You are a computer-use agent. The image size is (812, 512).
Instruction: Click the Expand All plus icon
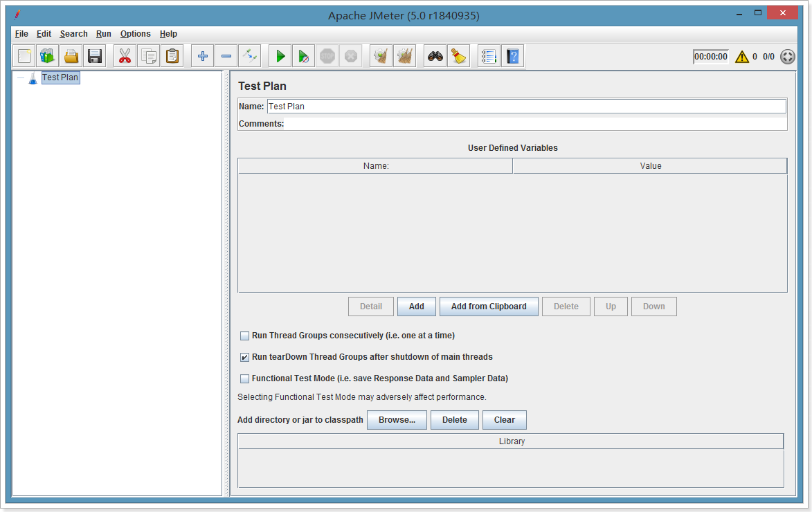203,56
